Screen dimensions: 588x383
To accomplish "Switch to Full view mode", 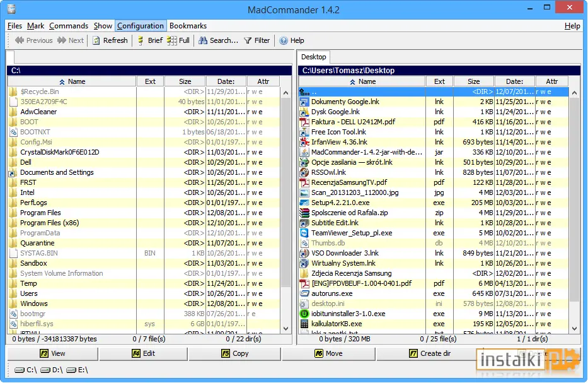I will [172, 40].
